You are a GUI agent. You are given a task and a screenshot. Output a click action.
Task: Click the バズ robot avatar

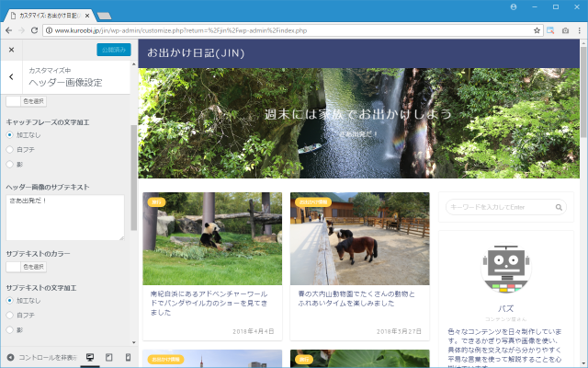[x=506, y=269]
